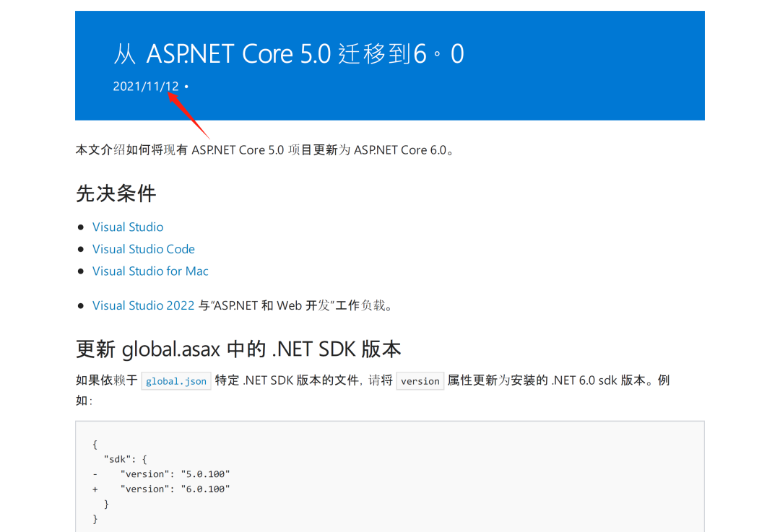
Task: Click the code line "sdk": {
Action: click(126, 459)
